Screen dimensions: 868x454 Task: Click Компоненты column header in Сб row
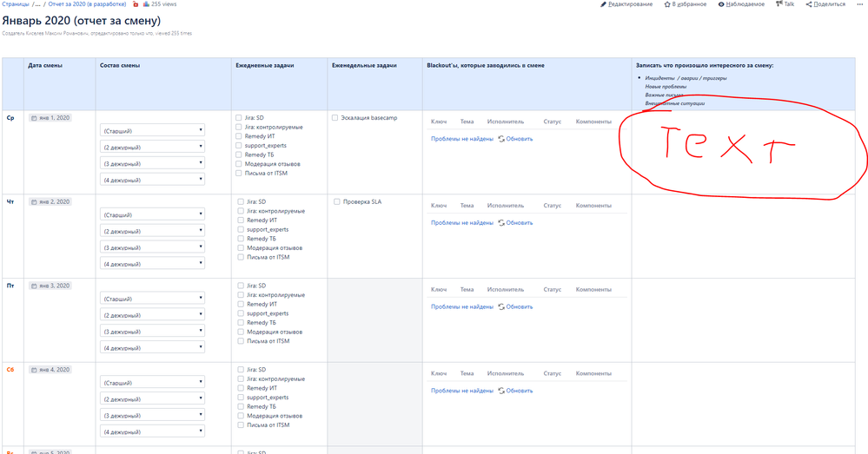[x=593, y=374]
